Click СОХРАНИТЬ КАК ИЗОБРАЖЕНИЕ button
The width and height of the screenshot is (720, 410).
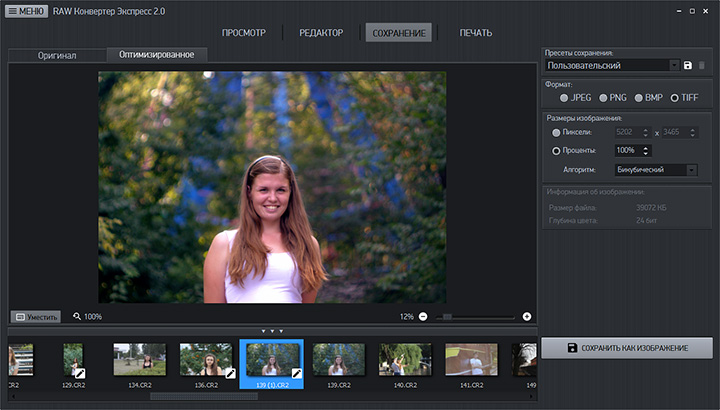[627, 348]
